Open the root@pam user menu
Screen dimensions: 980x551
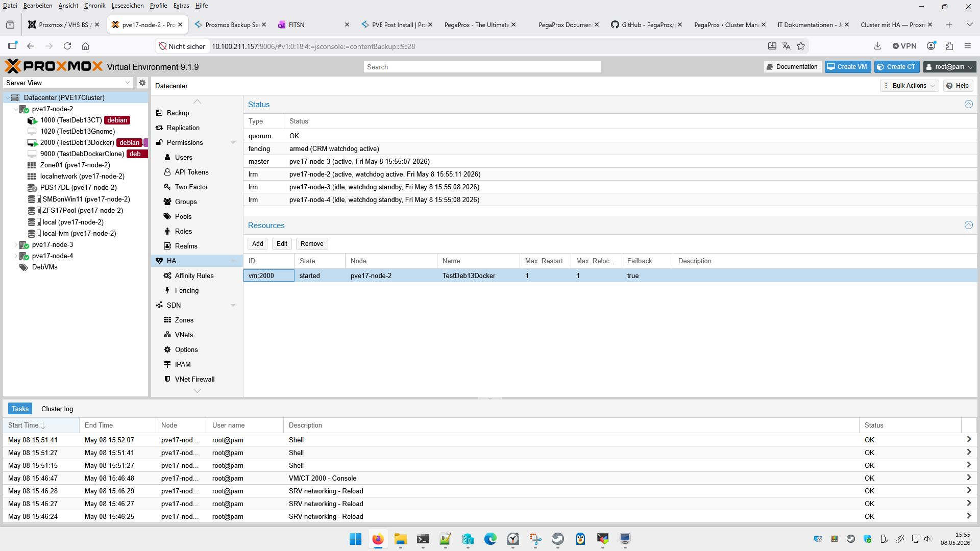click(x=949, y=67)
